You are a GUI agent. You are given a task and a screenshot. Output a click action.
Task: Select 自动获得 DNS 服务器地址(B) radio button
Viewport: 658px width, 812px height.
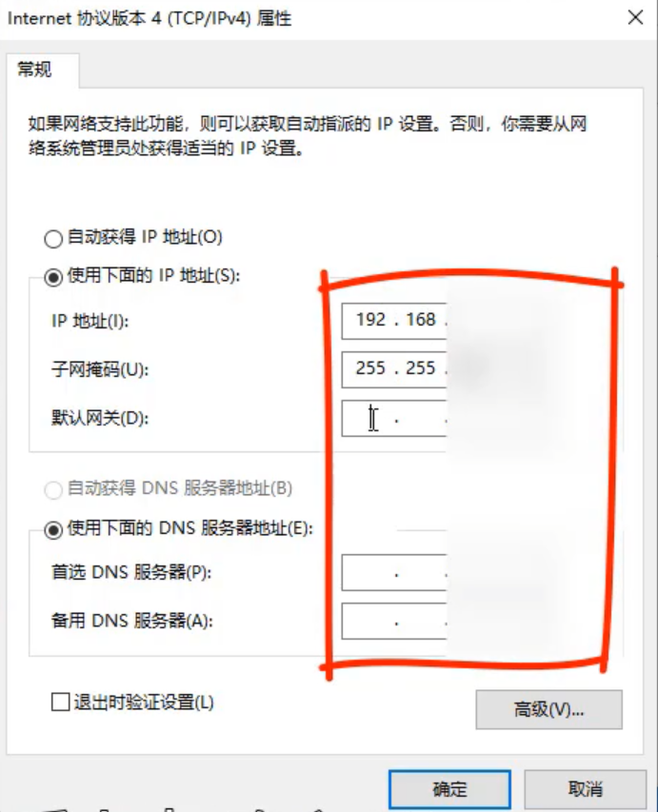tap(53, 489)
